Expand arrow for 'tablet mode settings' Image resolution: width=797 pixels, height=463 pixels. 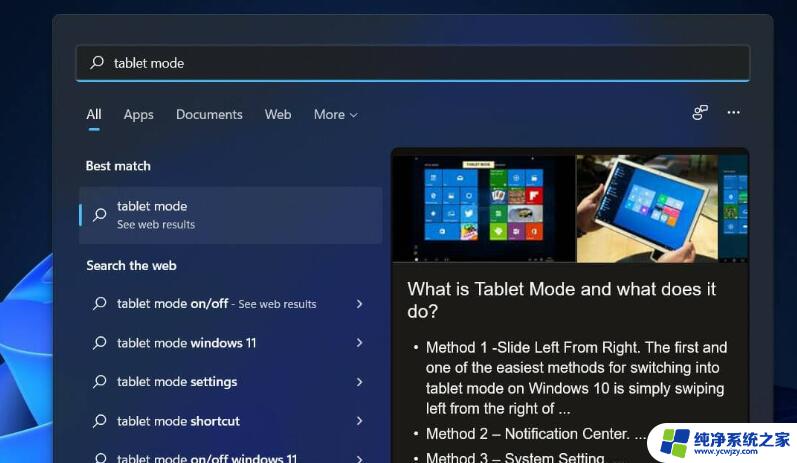359,382
